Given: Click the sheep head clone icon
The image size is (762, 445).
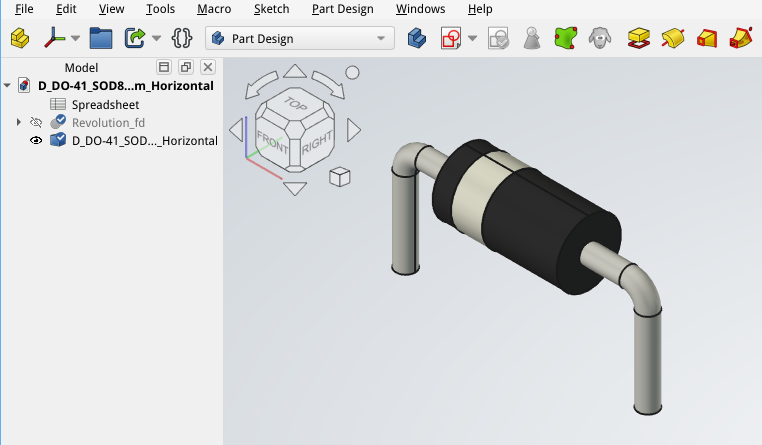Looking at the screenshot, I should click(600, 38).
